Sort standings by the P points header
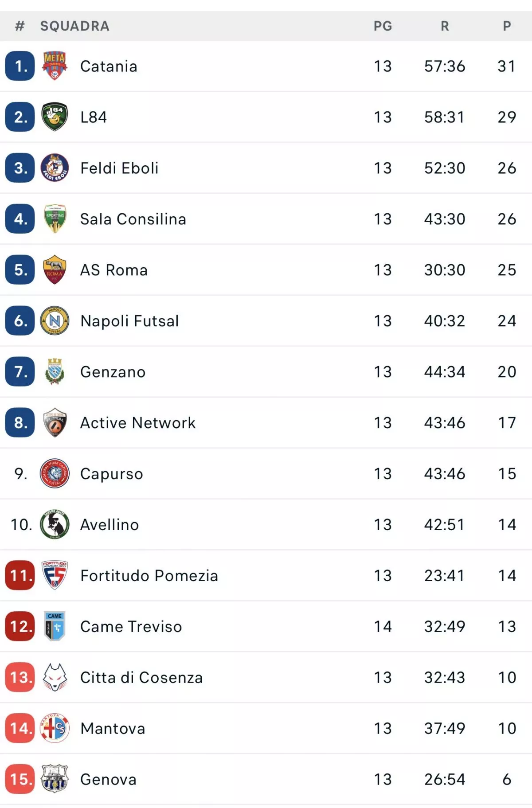532x808 pixels. pyautogui.click(x=507, y=26)
